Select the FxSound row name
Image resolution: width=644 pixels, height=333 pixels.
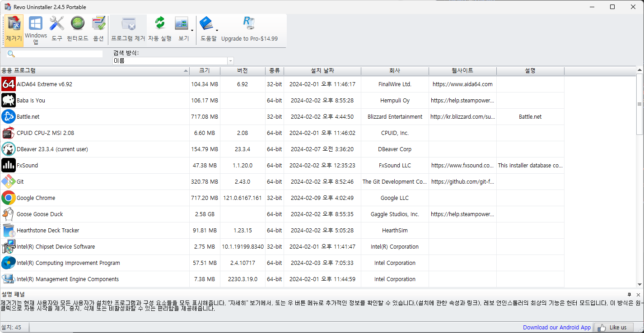(x=27, y=166)
